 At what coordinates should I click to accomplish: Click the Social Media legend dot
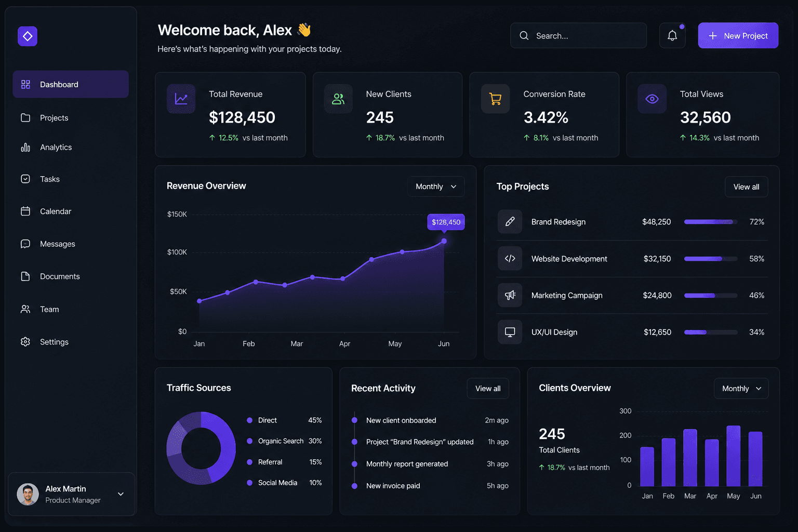click(249, 483)
